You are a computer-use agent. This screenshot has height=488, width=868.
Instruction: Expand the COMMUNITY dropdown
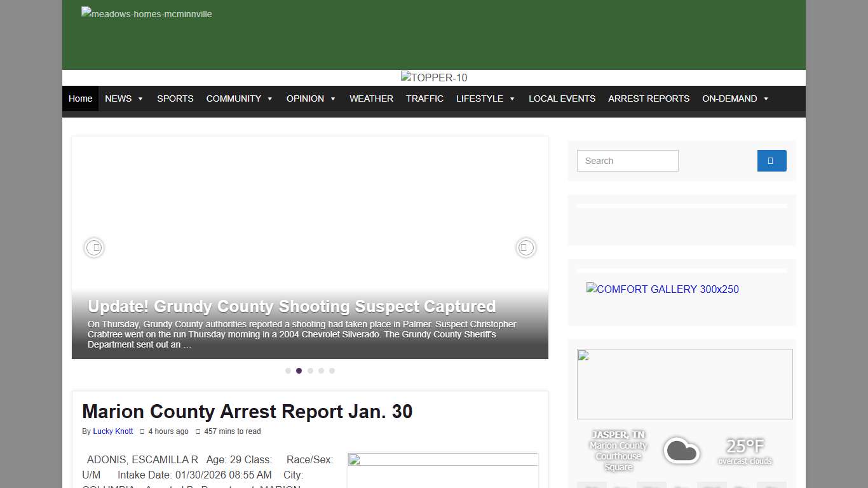pos(240,98)
